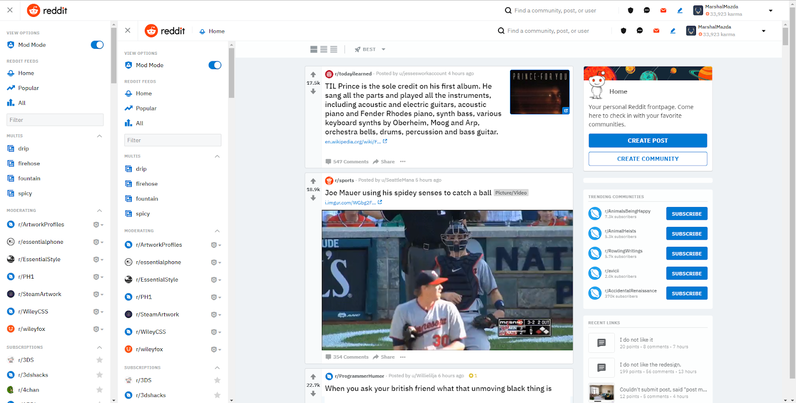
Task: Click the reddit logo in the nested header
Action: (x=164, y=30)
